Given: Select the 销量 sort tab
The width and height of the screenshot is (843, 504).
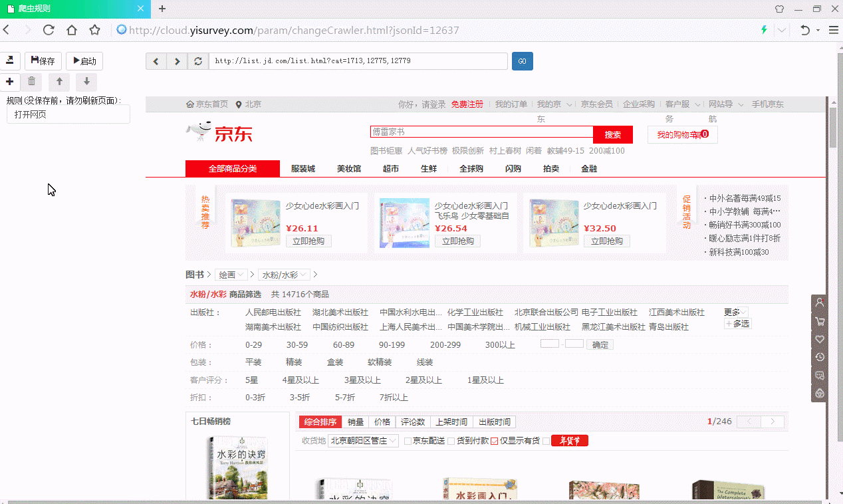Looking at the screenshot, I should [356, 422].
